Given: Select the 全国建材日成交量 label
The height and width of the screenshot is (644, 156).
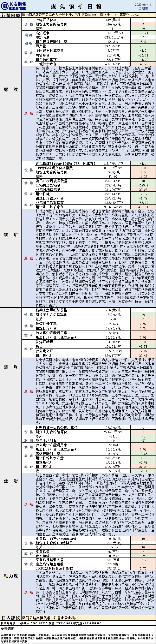Looking at the screenshot, I should point(50,50).
